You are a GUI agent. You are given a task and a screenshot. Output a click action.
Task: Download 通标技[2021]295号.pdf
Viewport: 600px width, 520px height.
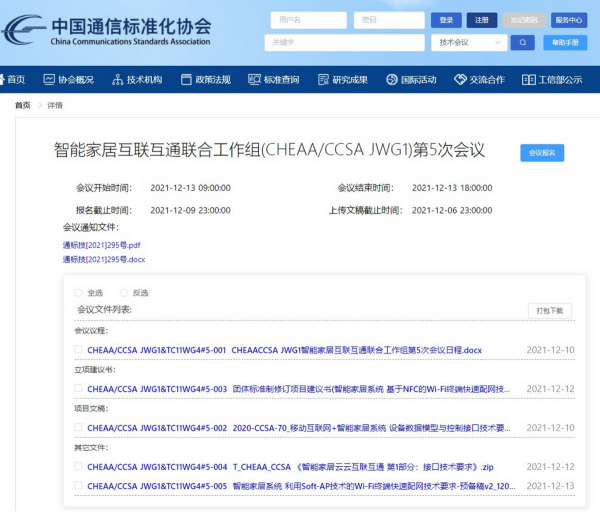tap(102, 245)
